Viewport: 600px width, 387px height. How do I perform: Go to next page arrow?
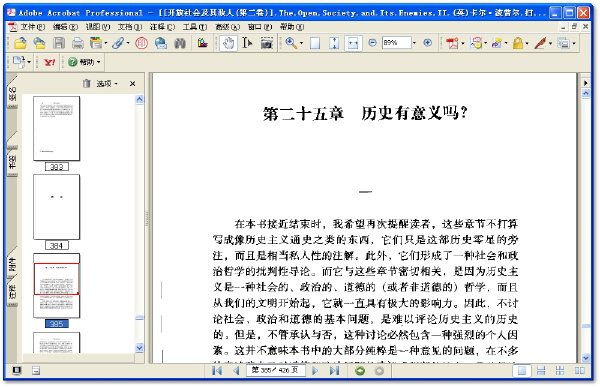315,371
